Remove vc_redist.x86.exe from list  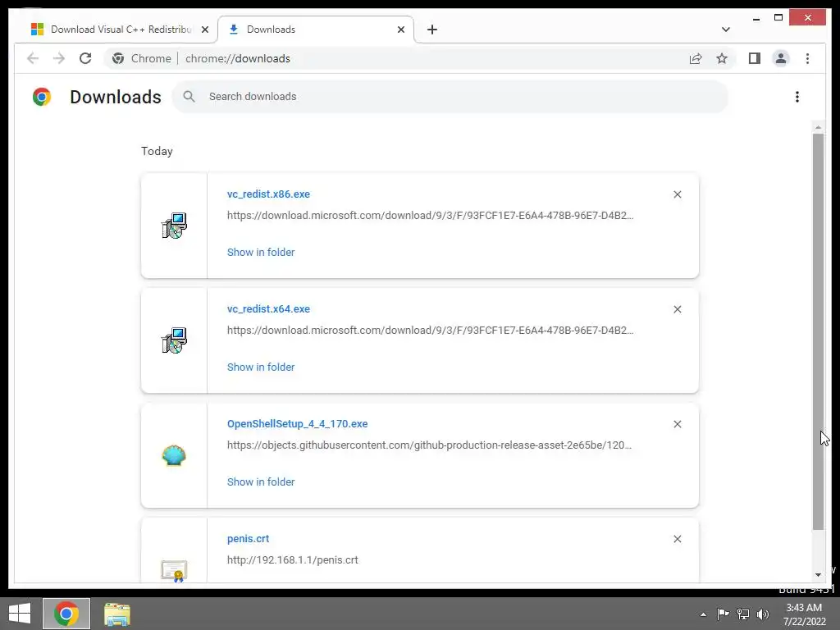677,194
